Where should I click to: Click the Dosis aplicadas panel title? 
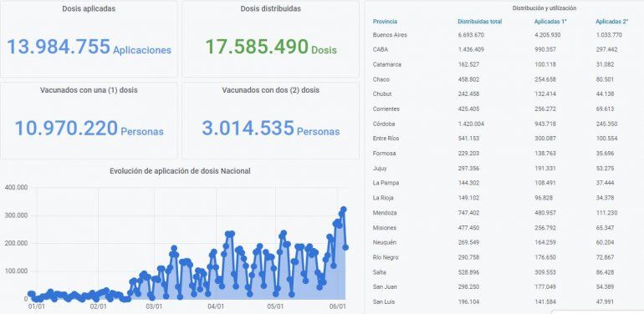[x=89, y=8]
